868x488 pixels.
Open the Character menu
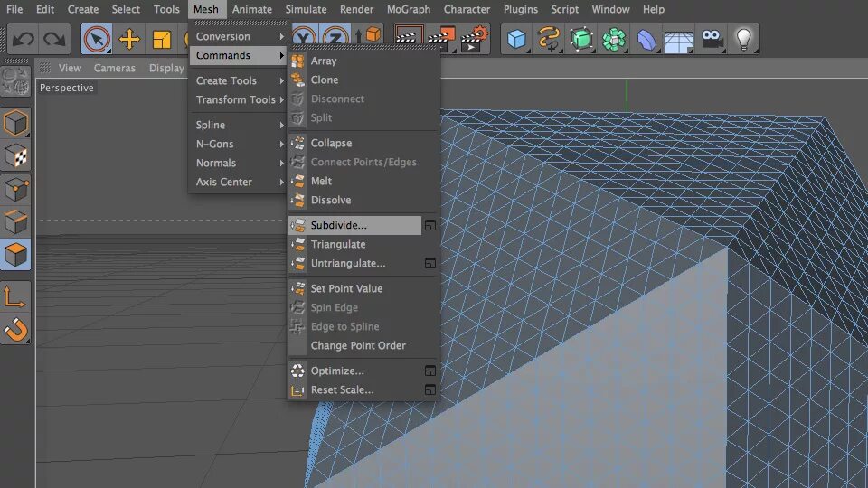[x=467, y=9]
